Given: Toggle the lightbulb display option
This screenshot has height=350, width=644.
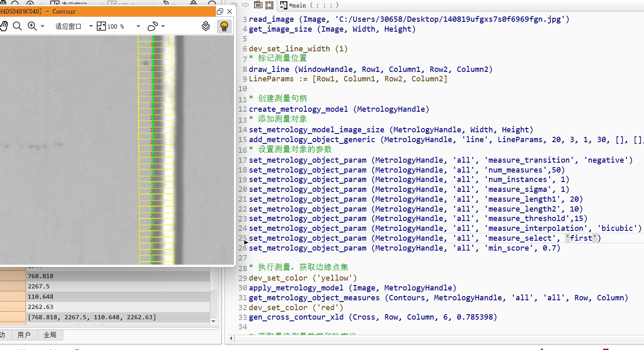Looking at the screenshot, I should [224, 26].
